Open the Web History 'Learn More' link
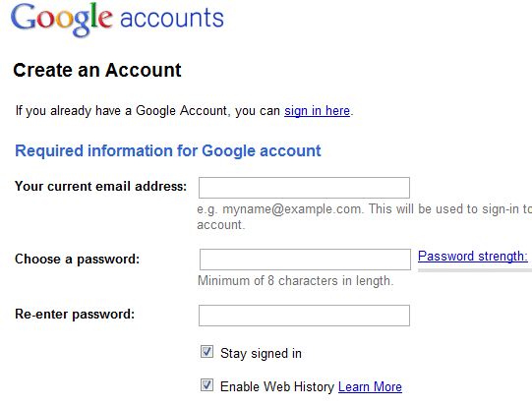 pos(370,387)
